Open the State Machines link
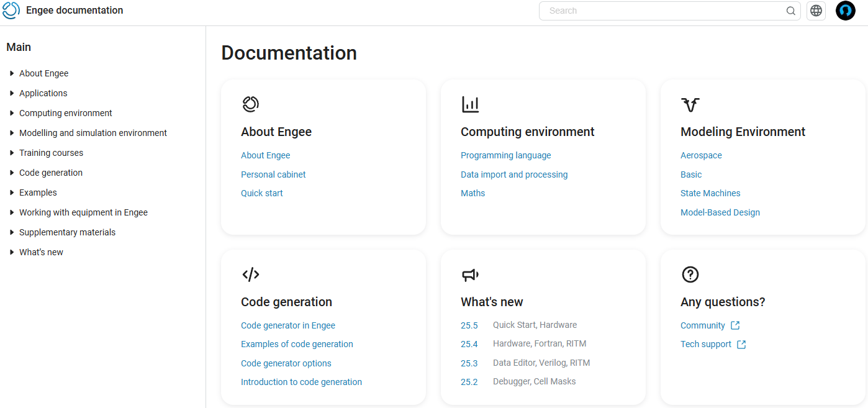Screen dimensions: 868x408 point(710,193)
